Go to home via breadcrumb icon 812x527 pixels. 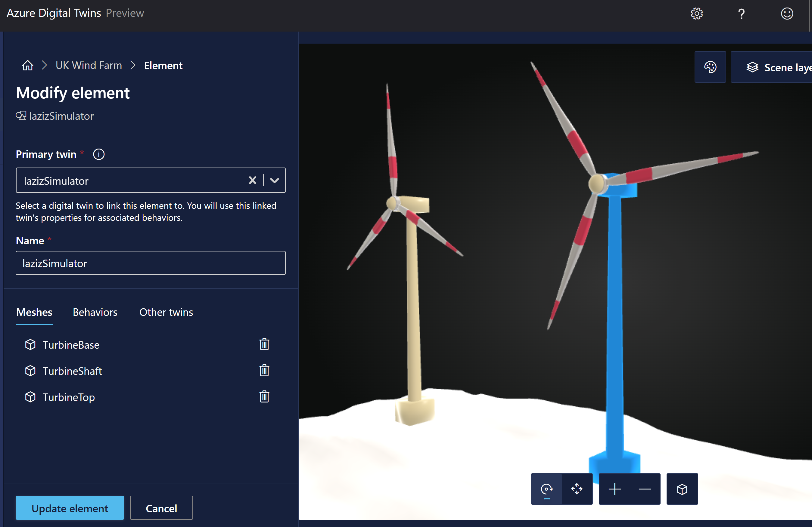tap(28, 65)
